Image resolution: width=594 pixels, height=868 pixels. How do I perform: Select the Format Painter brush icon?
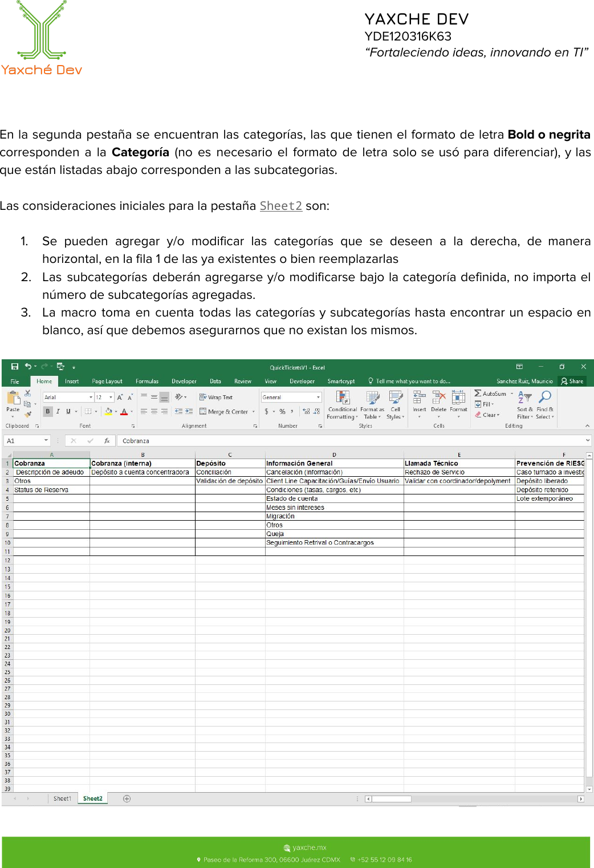point(27,414)
